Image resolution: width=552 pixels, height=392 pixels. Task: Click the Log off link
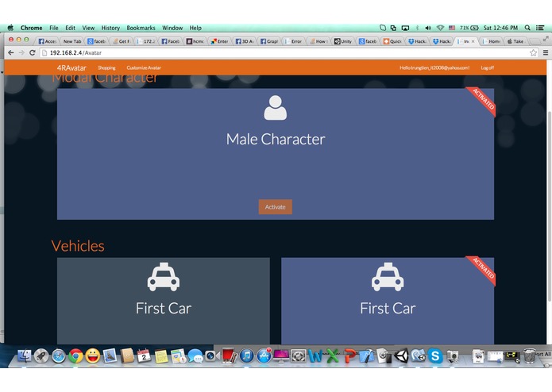[487, 68]
